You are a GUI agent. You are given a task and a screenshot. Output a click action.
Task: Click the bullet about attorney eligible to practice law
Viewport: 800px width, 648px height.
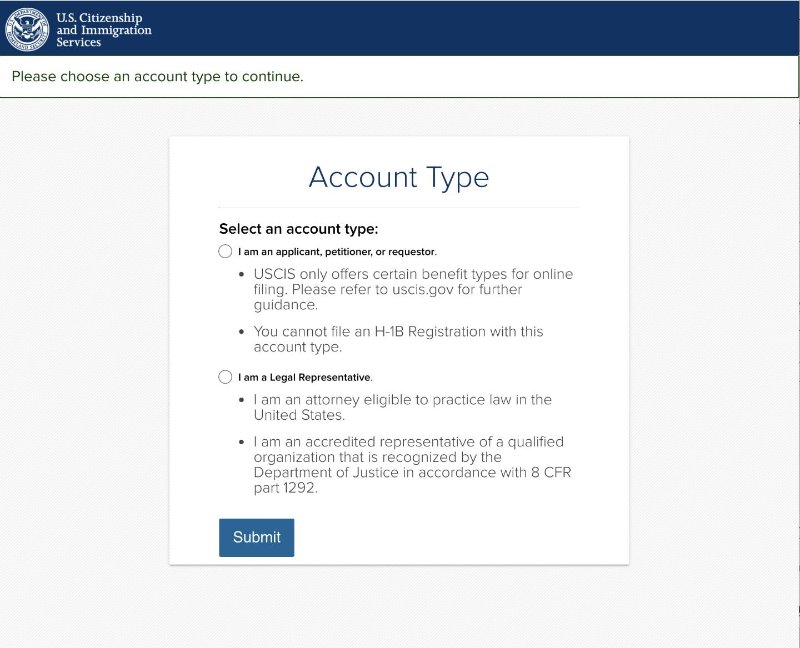pyautogui.click(x=403, y=407)
